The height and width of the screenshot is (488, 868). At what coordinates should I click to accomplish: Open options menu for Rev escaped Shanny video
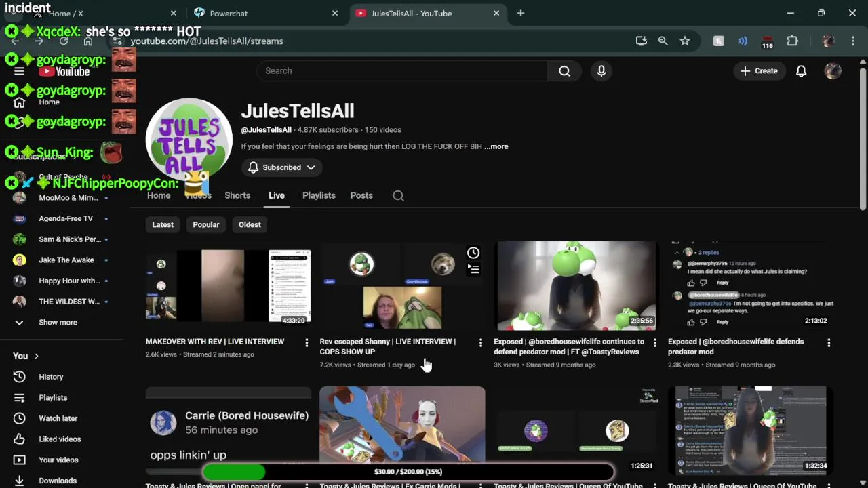point(481,343)
